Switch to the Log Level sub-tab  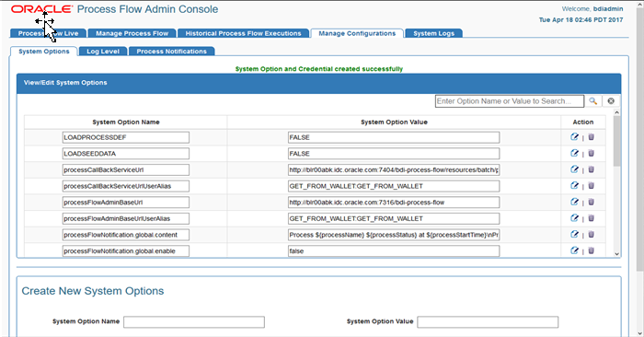point(103,52)
